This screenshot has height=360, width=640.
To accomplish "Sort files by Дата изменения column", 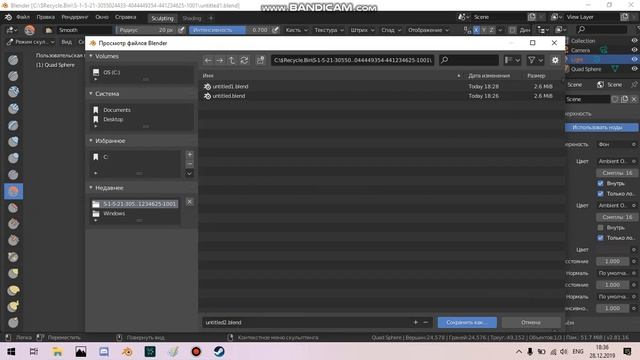I will tap(489, 76).
